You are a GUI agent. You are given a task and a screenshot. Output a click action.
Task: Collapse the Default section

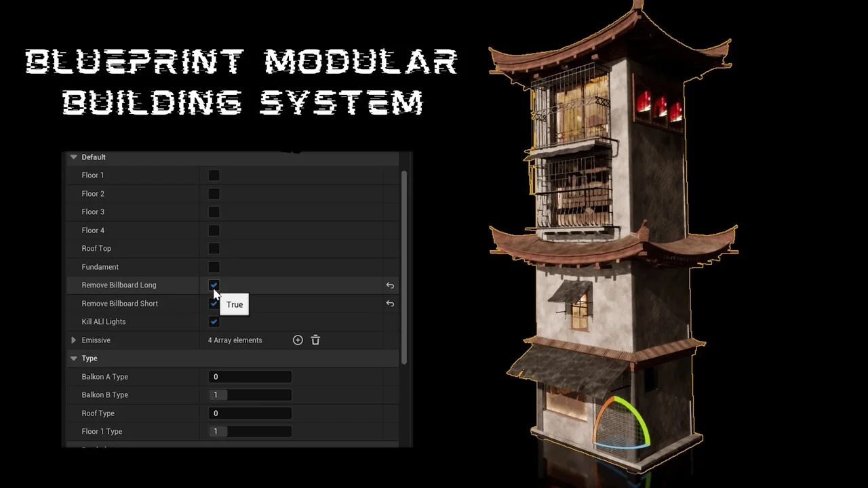pyautogui.click(x=74, y=157)
